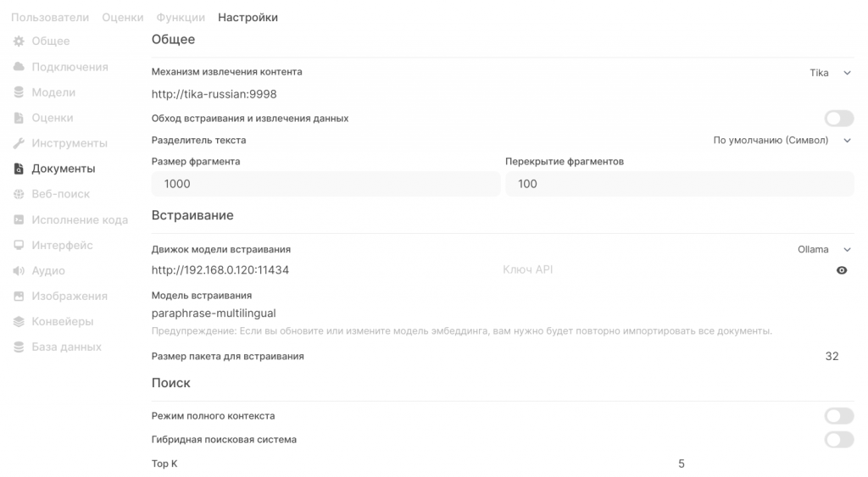
Task: Open Подключения via its cloud icon
Action: [x=19, y=67]
